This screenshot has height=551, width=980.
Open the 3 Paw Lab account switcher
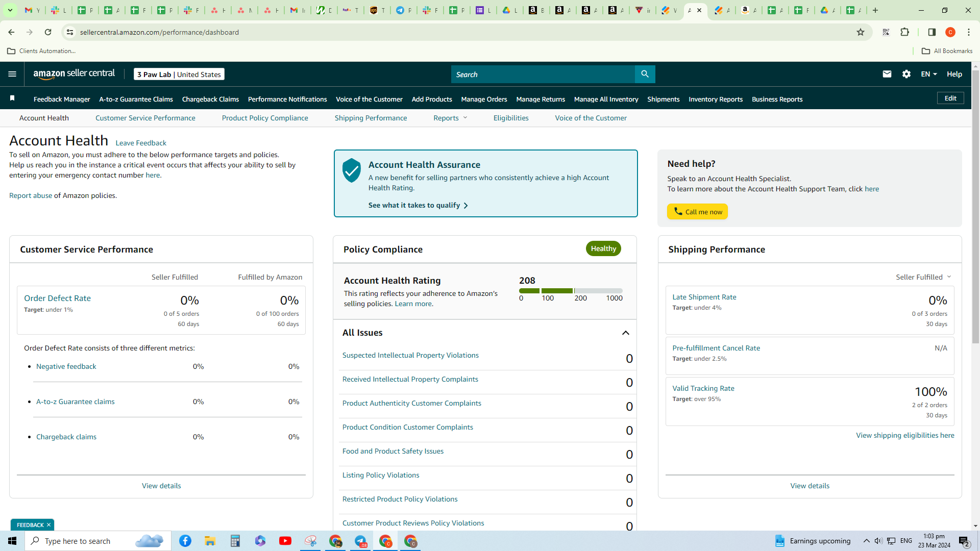coord(179,74)
